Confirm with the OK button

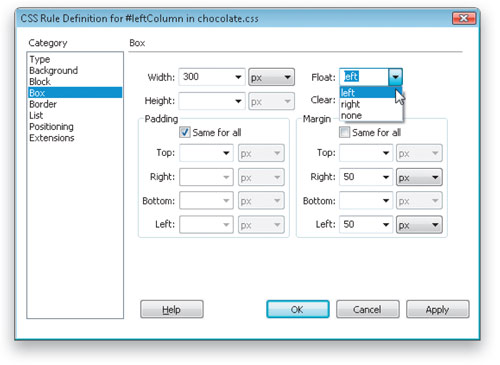298,309
